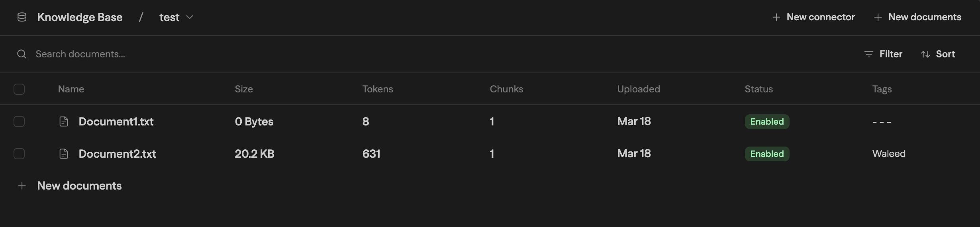Open the Document2.txt document

tap(117, 154)
